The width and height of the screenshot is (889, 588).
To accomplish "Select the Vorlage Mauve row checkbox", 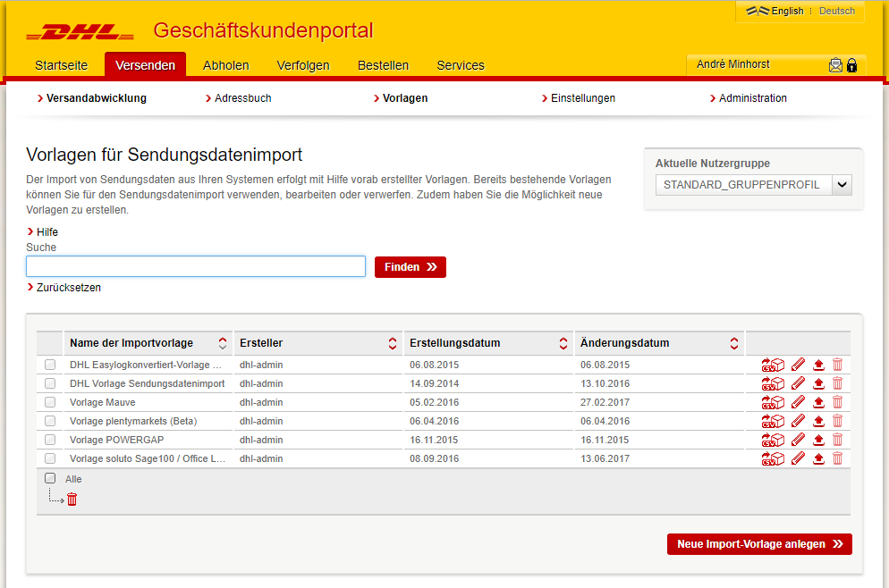I will (50, 402).
